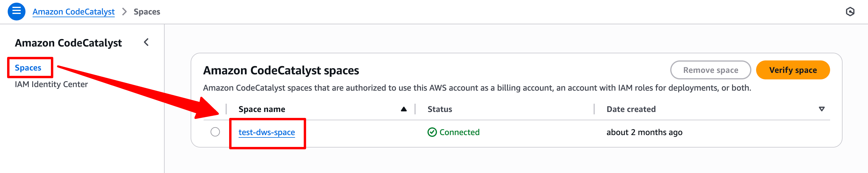Viewport: 868px width, 173px height.
Task: Open Spaces in the side navigation
Action: coord(28,68)
